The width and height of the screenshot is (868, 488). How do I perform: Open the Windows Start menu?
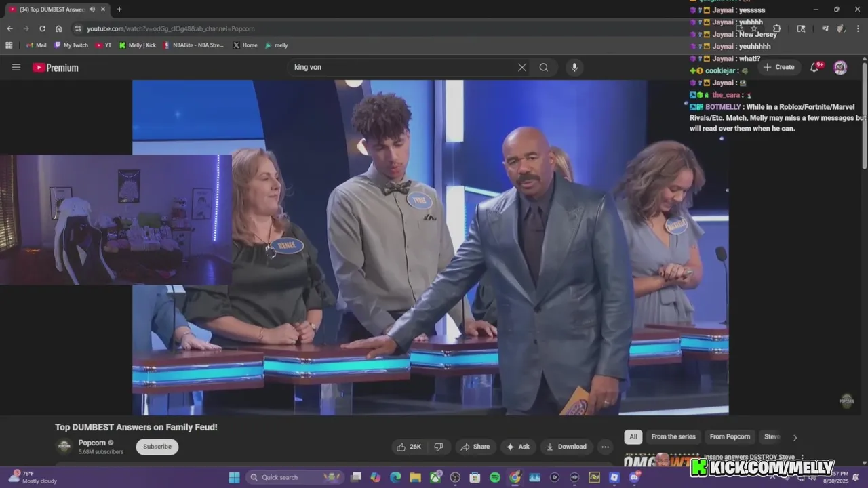coord(234,477)
